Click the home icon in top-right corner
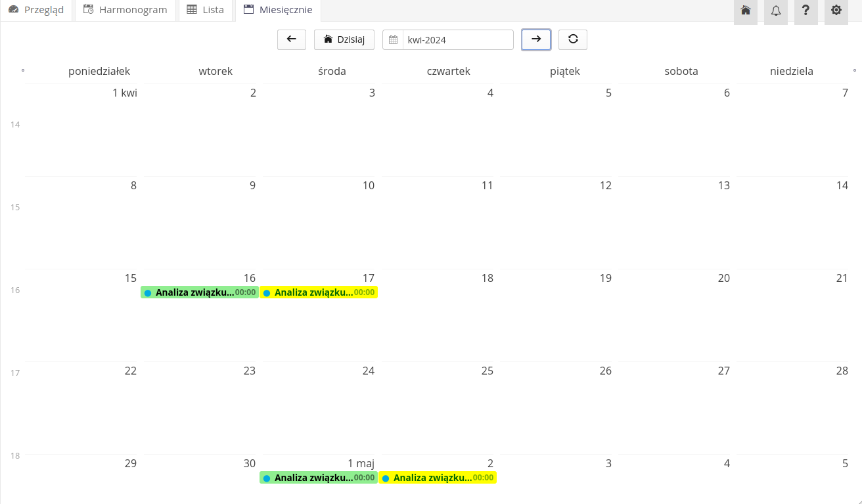The height and width of the screenshot is (504, 862). (745, 11)
